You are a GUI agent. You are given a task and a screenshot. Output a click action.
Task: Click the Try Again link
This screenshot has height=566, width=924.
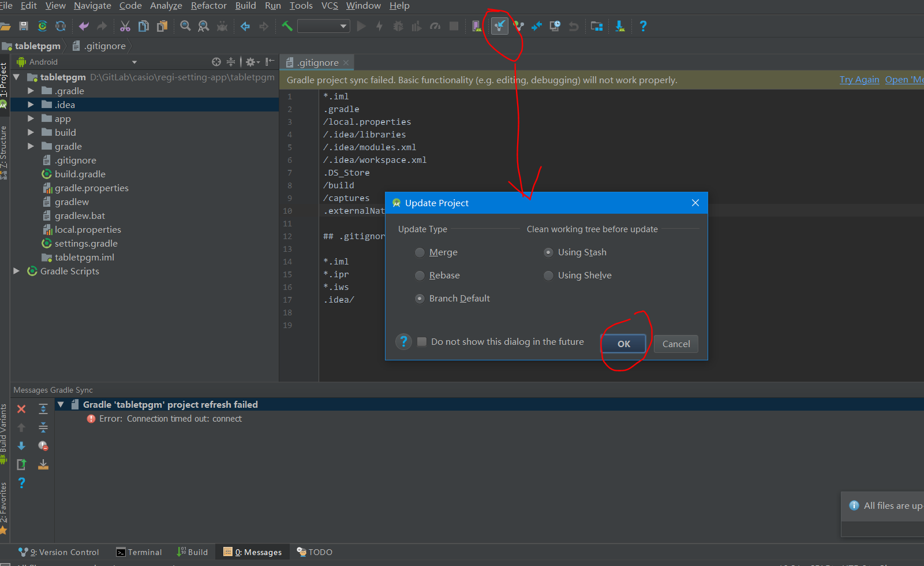[x=859, y=80]
